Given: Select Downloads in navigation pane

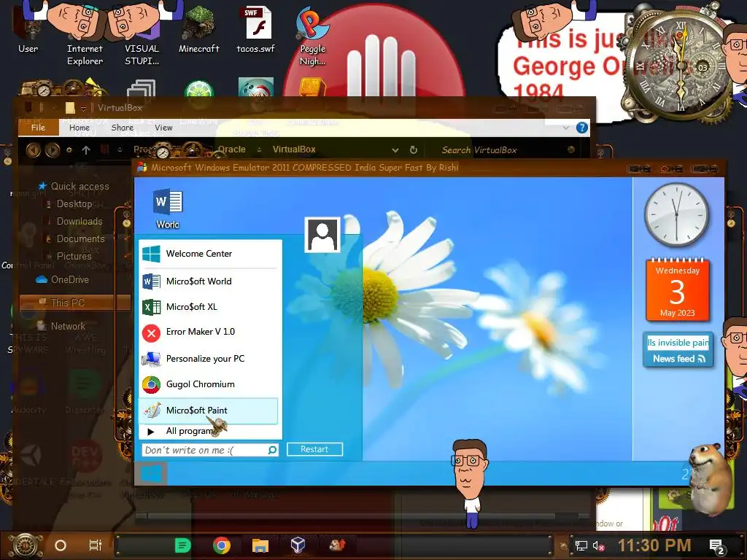Looking at the screenshot, I should [x=79, y=222].
